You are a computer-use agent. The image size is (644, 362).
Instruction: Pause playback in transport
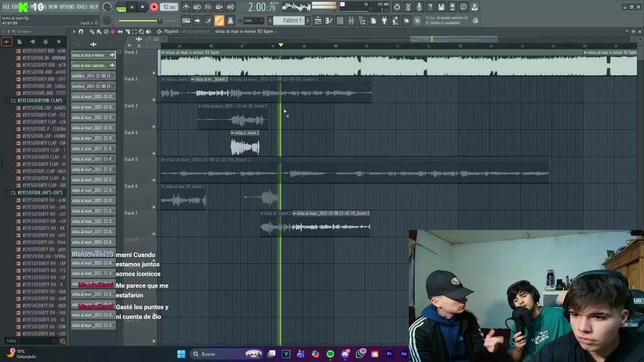tap(132, 7)
